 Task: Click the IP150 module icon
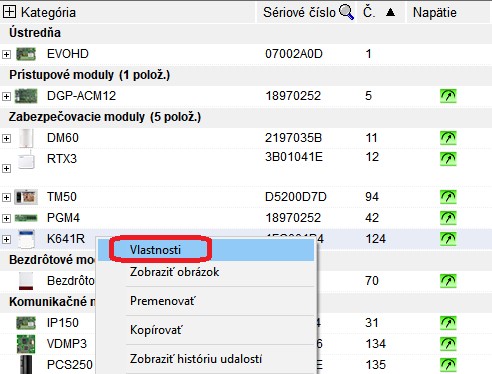pyautogui.click(x=26, y=323)
